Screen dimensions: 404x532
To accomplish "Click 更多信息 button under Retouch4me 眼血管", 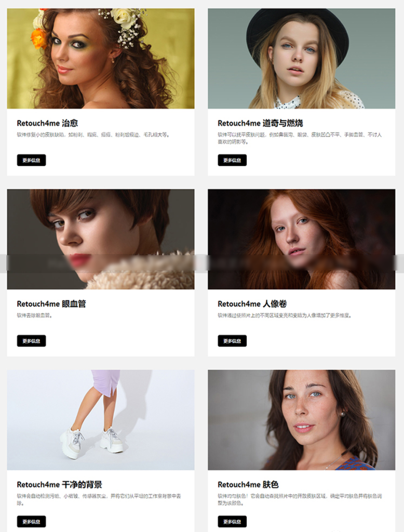I will tap(31, 341).
